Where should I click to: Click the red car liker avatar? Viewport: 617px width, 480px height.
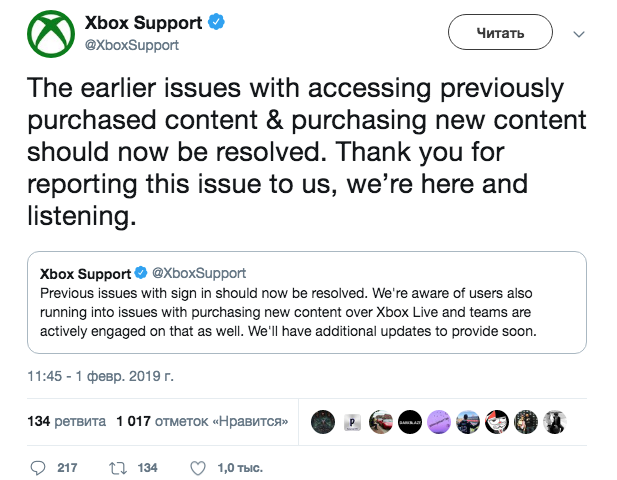tap(381, 421)
